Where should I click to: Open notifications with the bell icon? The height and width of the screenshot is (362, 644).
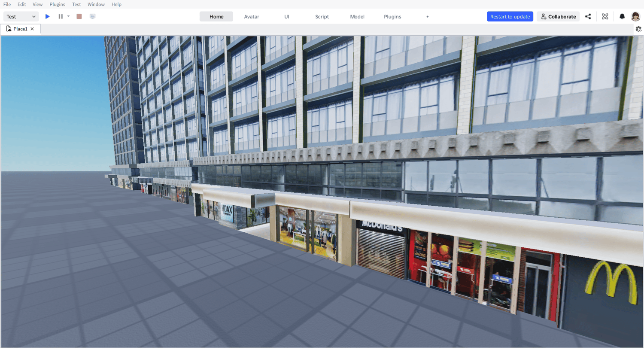pyautogui.click(x=622, y=17)
